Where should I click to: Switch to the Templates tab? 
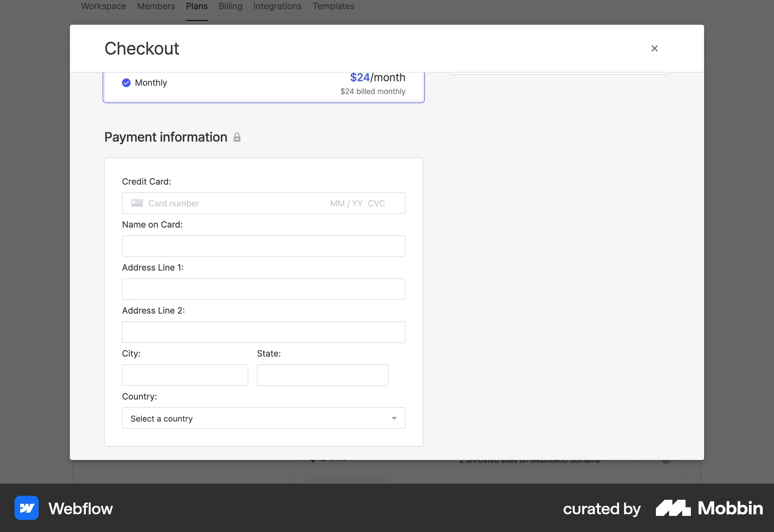(333, 6)
